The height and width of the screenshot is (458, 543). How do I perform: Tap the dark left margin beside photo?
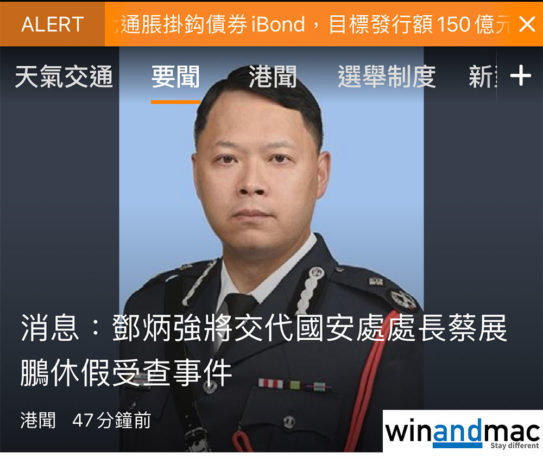click(x=60, y=208)
